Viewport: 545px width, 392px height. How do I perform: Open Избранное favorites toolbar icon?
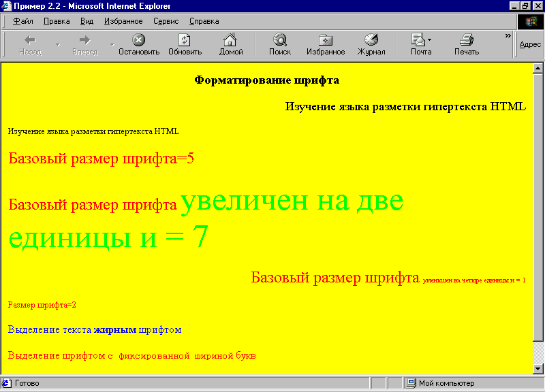click(326, 40)
